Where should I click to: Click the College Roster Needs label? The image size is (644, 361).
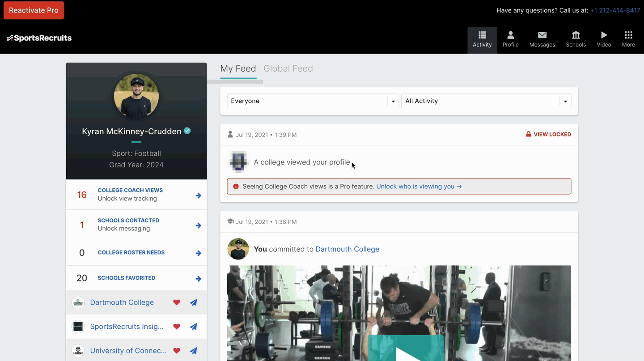point(131,252)
